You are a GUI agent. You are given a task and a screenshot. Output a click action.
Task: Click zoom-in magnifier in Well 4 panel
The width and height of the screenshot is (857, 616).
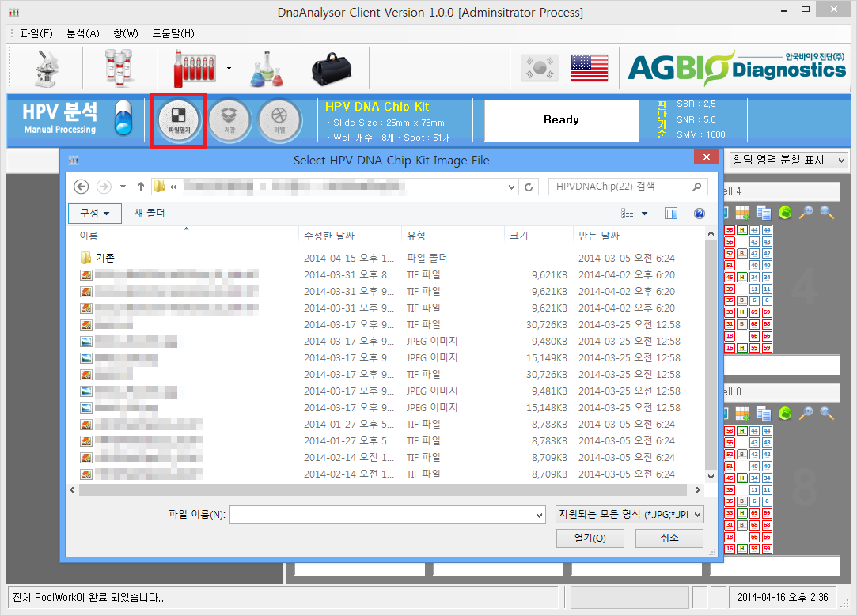[806, 213]
